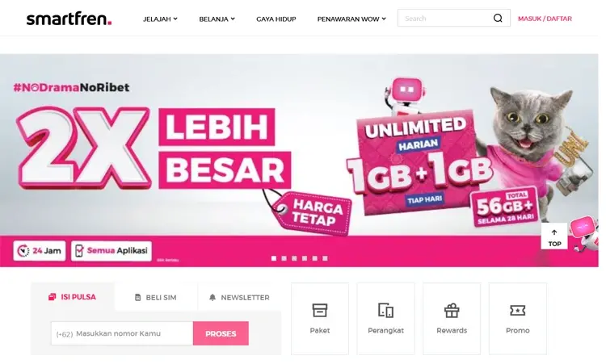Image resolution: width=606 pixels, height=364 pixels.
Task: Open the MASUK / DAFTAR link
Action: [545, 19]
